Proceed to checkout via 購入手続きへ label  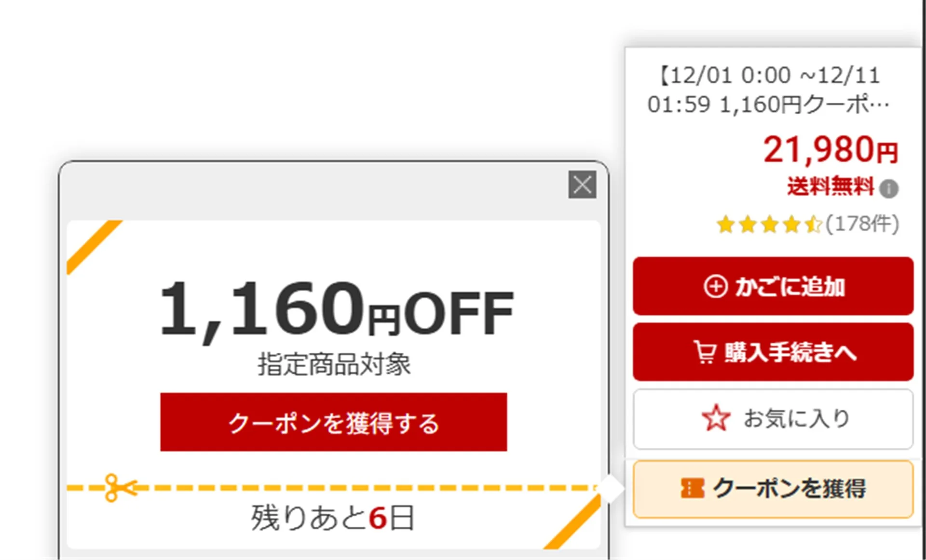tap(790, 352)
